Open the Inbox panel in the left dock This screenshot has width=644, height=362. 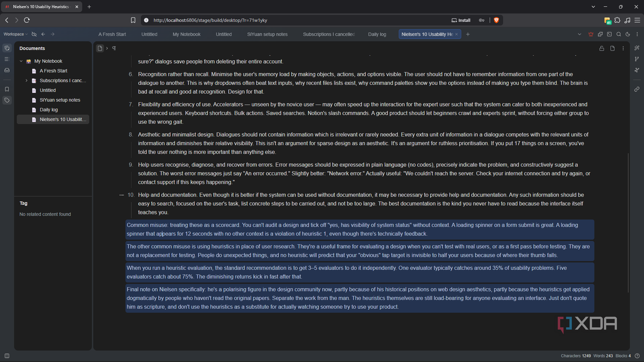pos(7,70)
